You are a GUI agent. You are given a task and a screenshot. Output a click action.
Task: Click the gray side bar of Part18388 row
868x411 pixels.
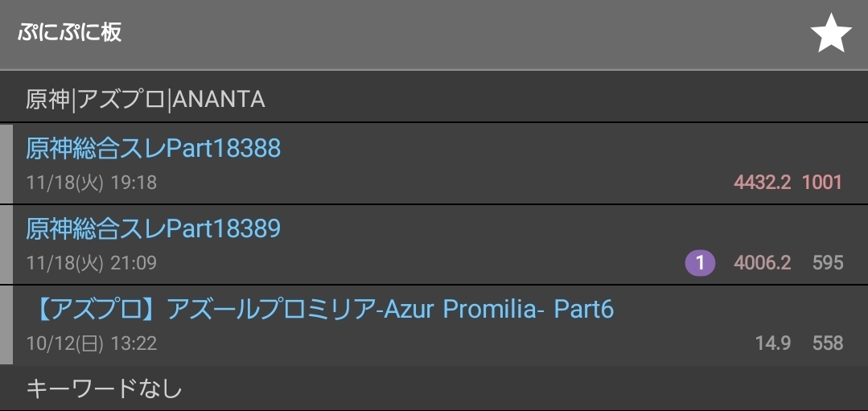6,163
